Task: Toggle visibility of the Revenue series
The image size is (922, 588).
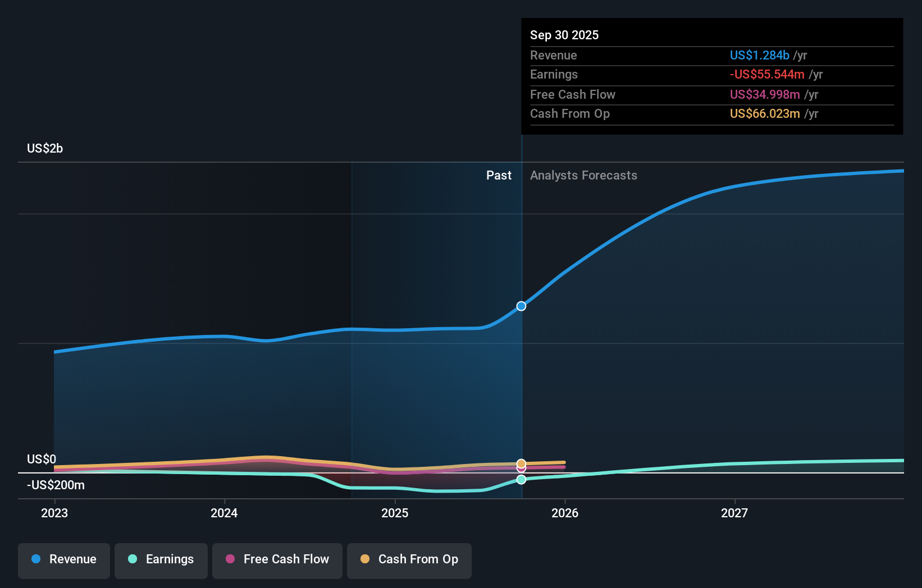Action: (63, 559)
